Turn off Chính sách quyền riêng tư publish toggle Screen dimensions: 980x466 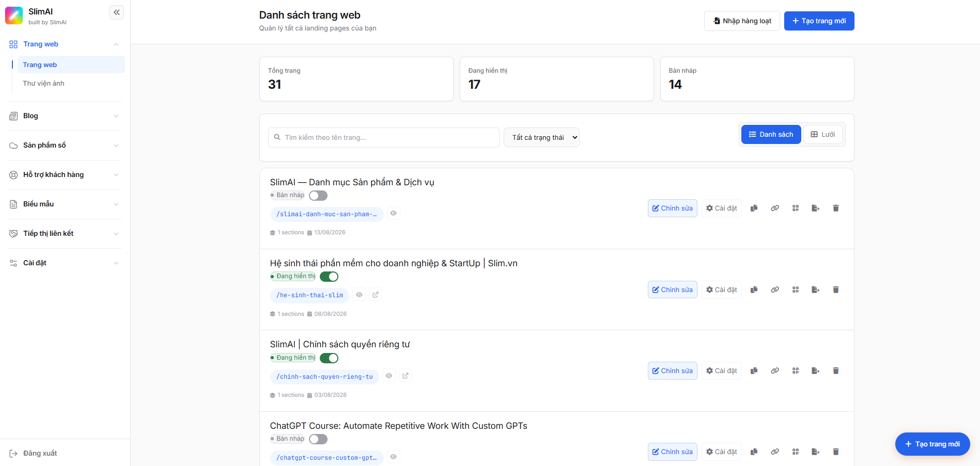coord(329,358)
